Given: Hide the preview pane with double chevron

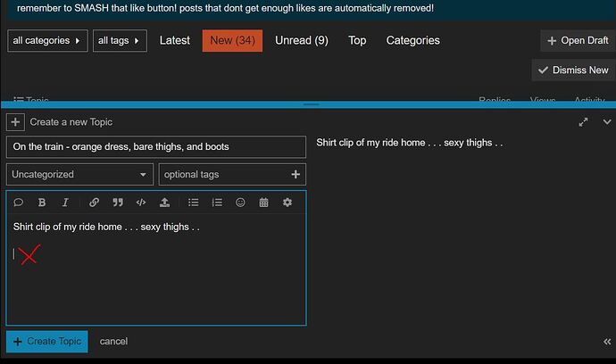Looking at the screenshot, I should tap(607, 342).
